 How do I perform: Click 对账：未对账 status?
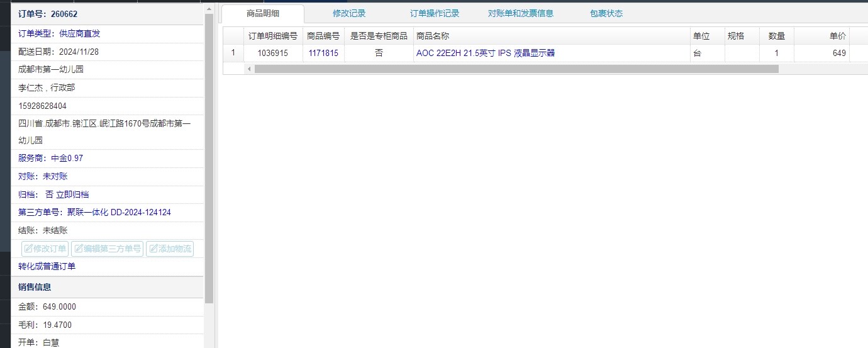(43, 176)
